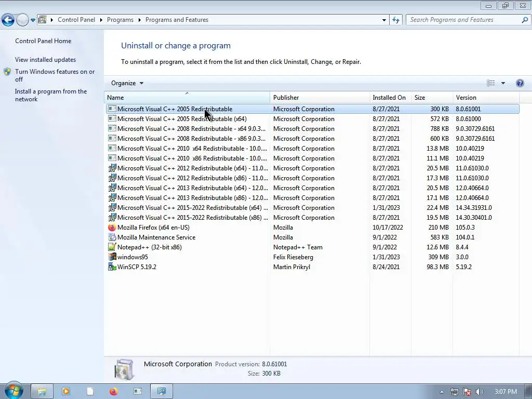Open Firefox from the taskbar
The width and height of the screenshot is (532, 399).
[x=114, y=391]
